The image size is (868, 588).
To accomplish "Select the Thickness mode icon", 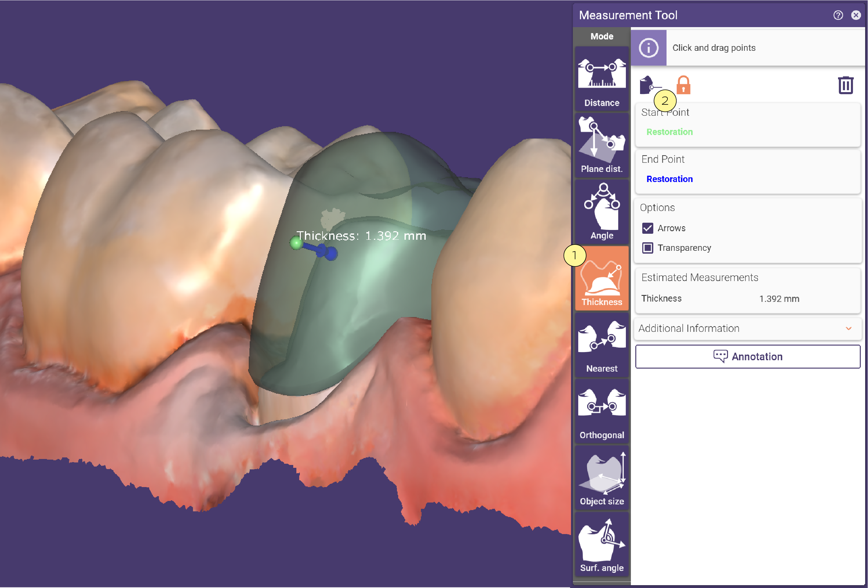I will 602,278.
